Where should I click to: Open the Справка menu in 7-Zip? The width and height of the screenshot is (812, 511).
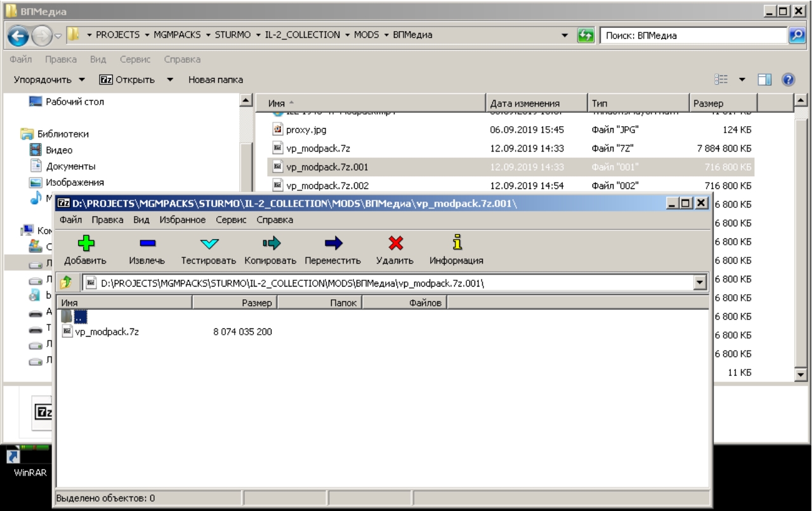tap(275, 220)
